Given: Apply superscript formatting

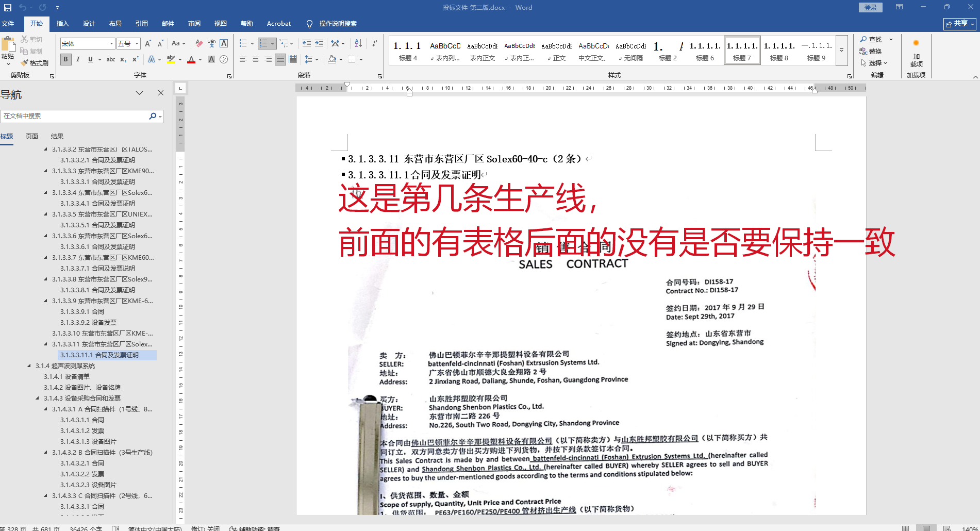Looking at the screenshot, I should pos(136,59).
